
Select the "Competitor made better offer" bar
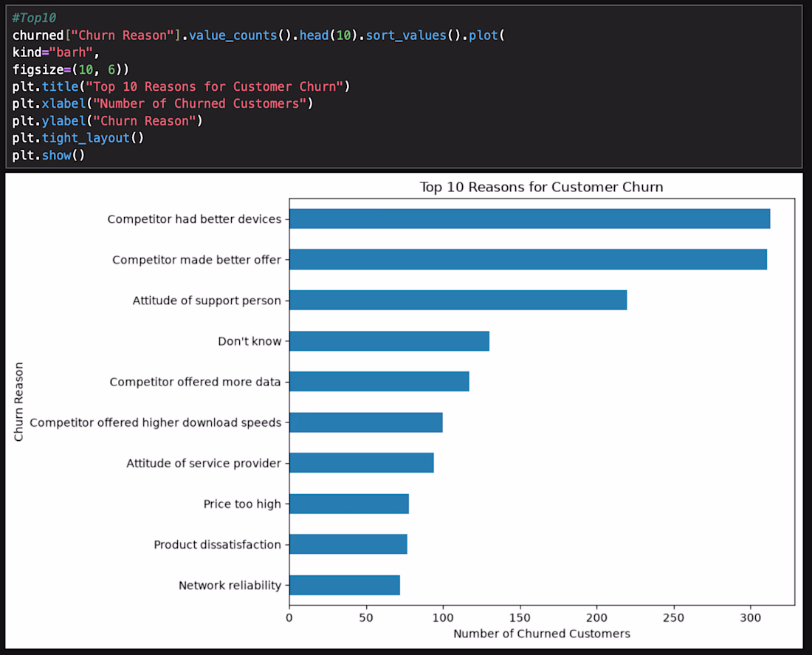click(x=529, y=260)
